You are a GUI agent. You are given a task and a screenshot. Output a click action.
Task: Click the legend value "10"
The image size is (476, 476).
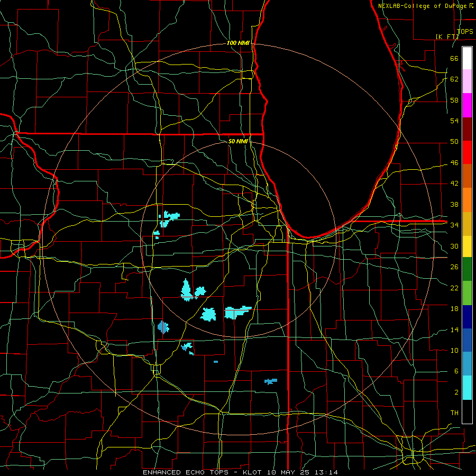pos(454,350)
